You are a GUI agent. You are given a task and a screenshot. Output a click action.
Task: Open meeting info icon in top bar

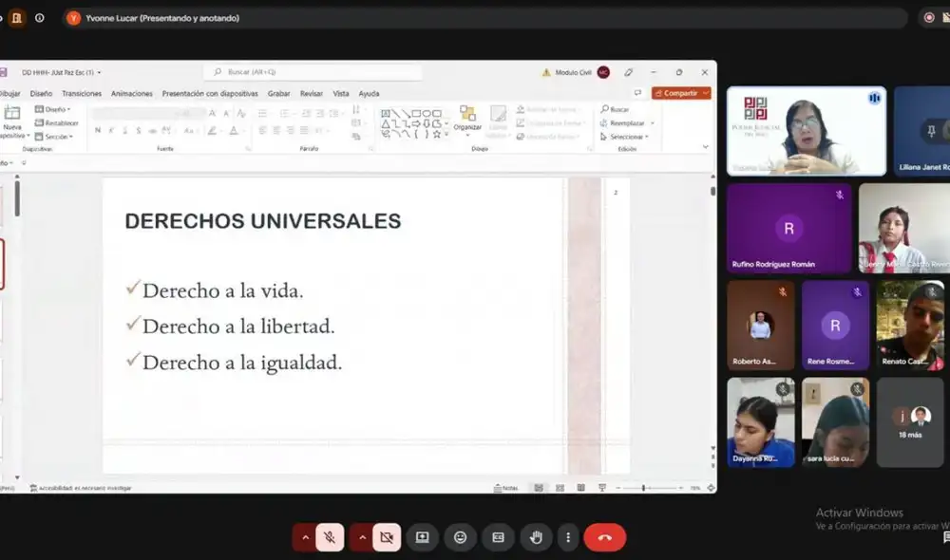click(39, 18)
